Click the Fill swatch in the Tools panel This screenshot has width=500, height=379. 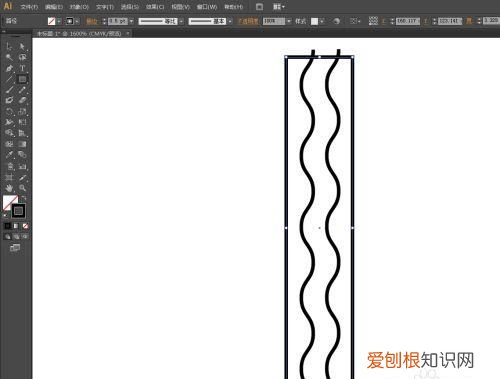pyautogui.click(x=9, y=202)
